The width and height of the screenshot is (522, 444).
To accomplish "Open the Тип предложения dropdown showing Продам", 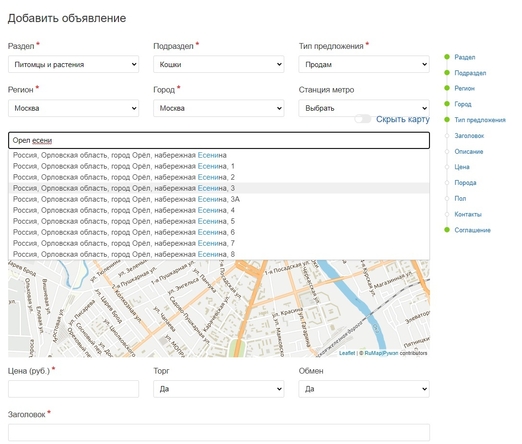I will click(364, 64).
